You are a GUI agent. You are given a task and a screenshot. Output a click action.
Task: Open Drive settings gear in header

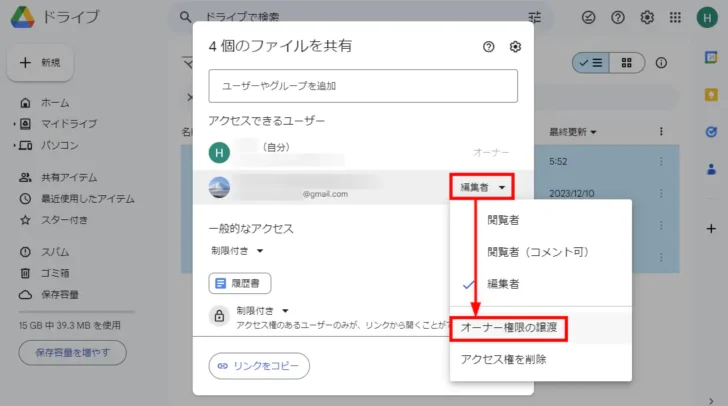pyautogui.click(x=647, y=18)
